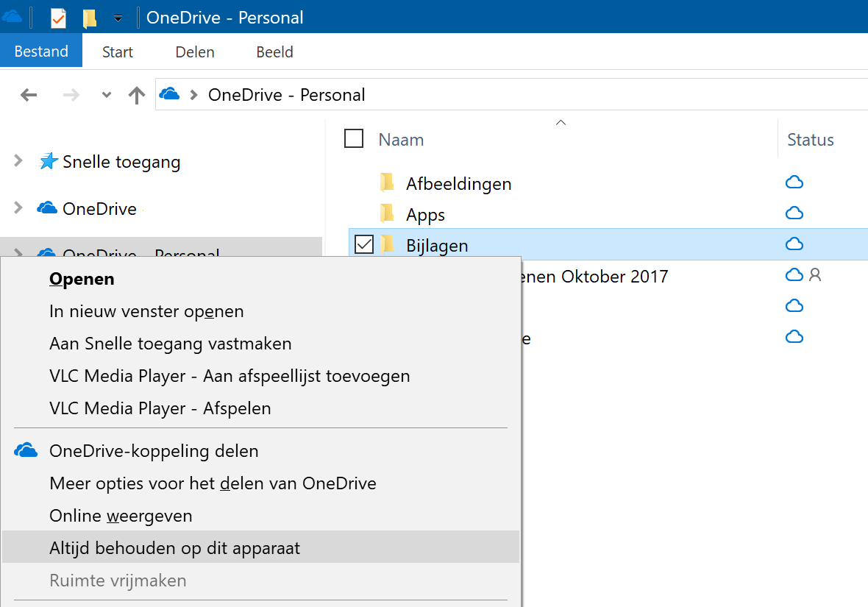Select the Afbeeldingen folder

(459, 184)
